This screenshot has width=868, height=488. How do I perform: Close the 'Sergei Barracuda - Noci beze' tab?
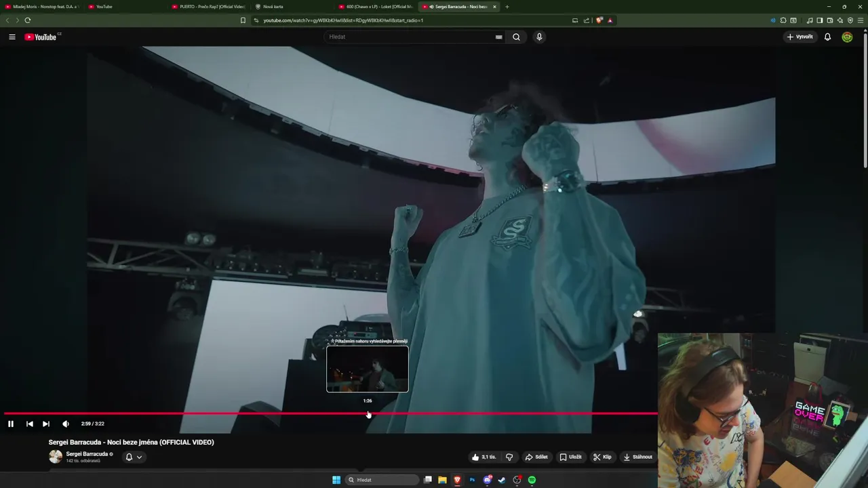click(494, 7)
